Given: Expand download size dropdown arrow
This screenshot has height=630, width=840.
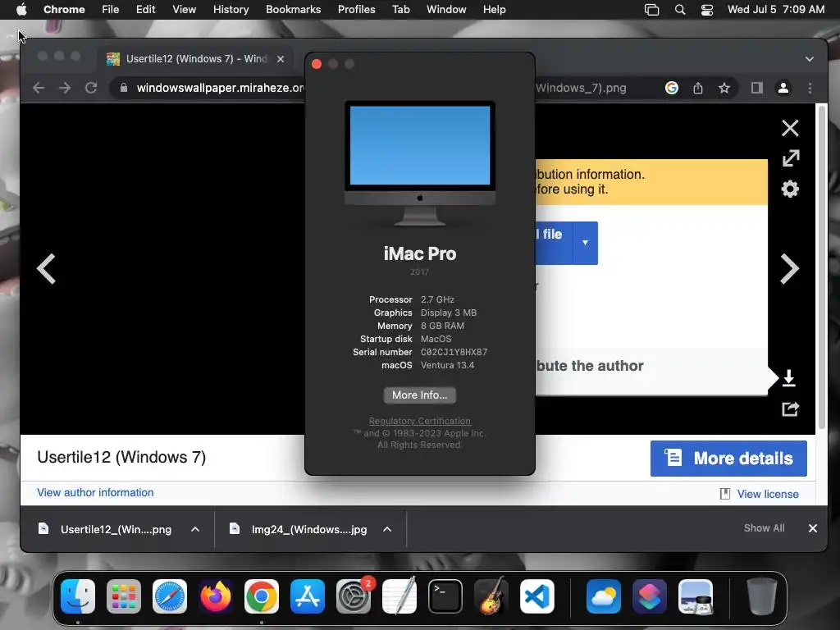Looking at the screenshot, I should point(585,243).
